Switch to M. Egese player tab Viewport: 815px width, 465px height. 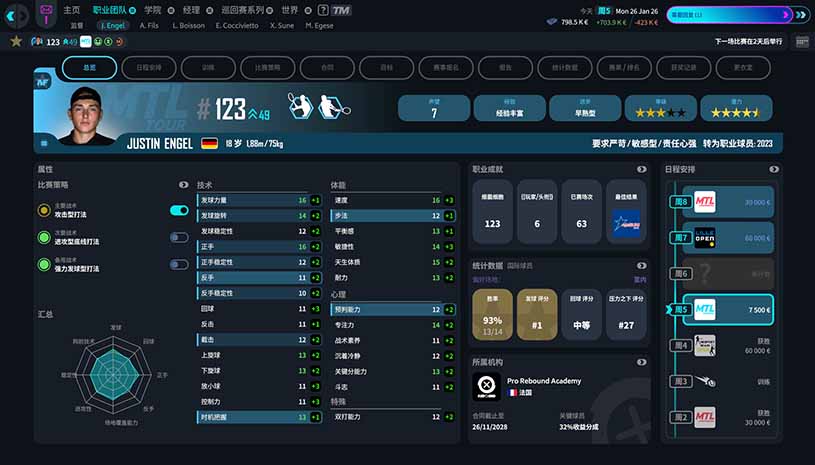pyautogui.click(x=319, y=25)
